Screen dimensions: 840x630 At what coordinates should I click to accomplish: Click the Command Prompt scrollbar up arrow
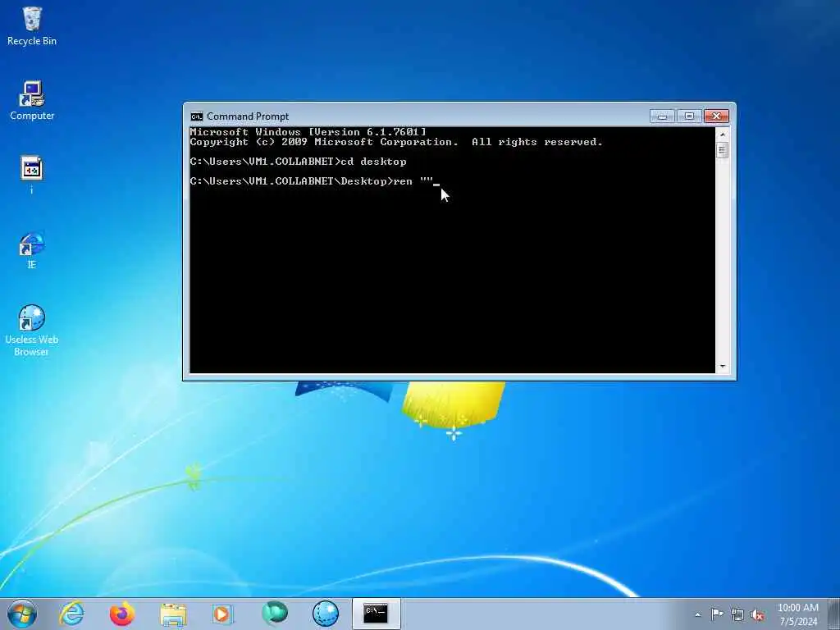click(722, 135)
